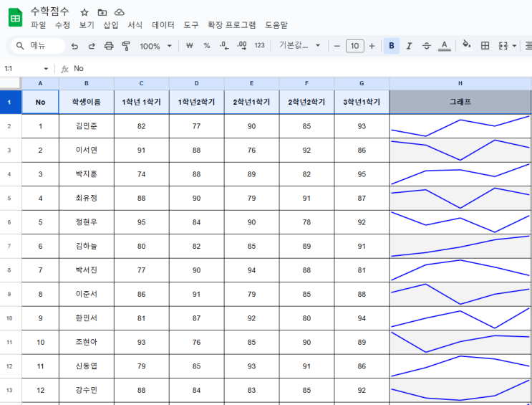Click the select all corner box
The image size is (532, 405).
coord(11,83)
